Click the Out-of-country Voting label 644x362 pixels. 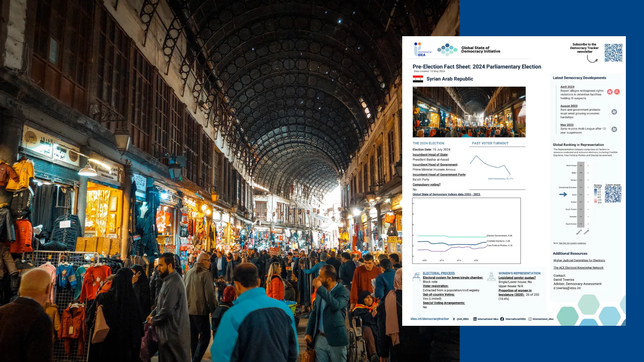click(439, 295)
